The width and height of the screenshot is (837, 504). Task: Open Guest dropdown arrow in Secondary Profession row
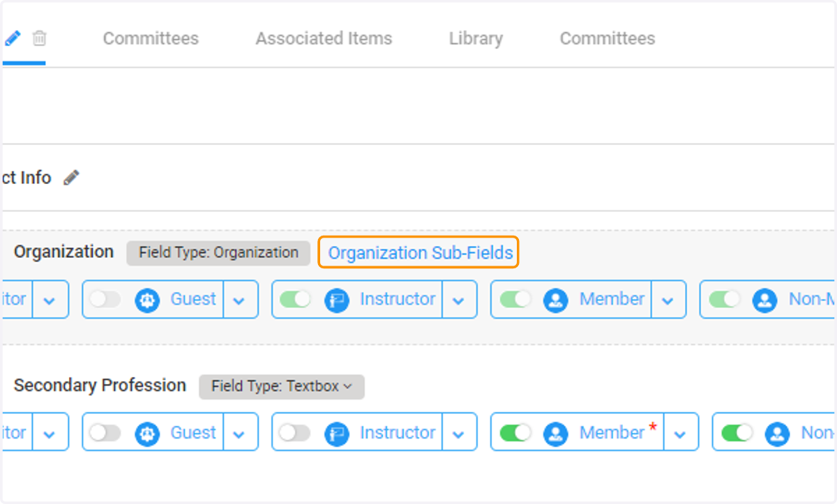tap(239, 434)
